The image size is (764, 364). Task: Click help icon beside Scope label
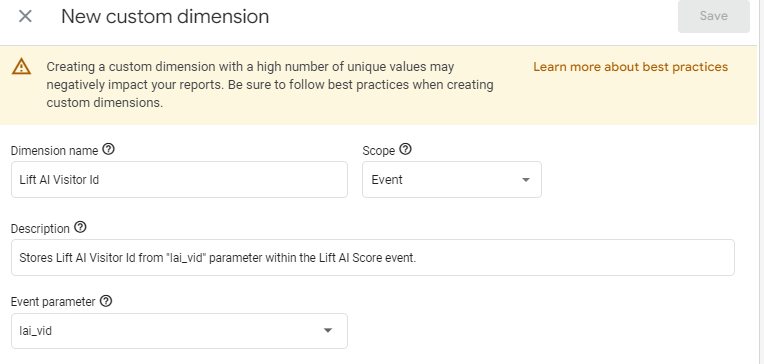405,149
